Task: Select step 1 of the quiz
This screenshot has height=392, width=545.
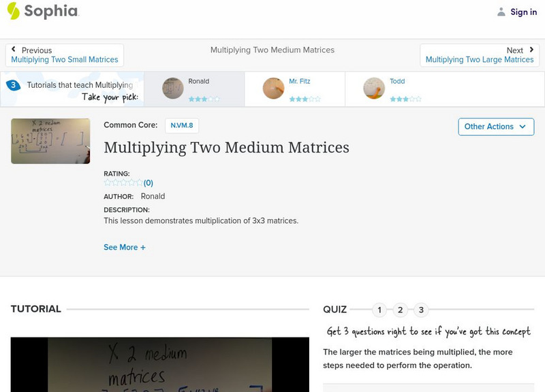Action: pyautogui.click(x=380, y=309)
